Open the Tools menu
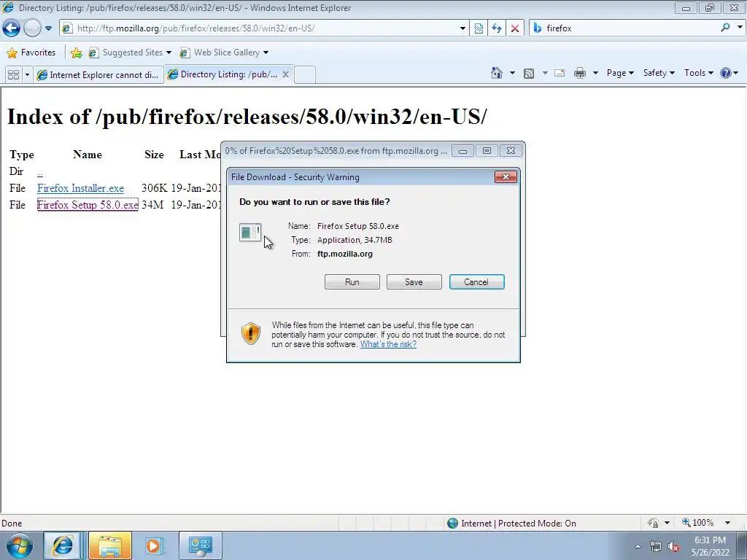The image size is (747, 560). pyautogui.click(x=699, y=73)
